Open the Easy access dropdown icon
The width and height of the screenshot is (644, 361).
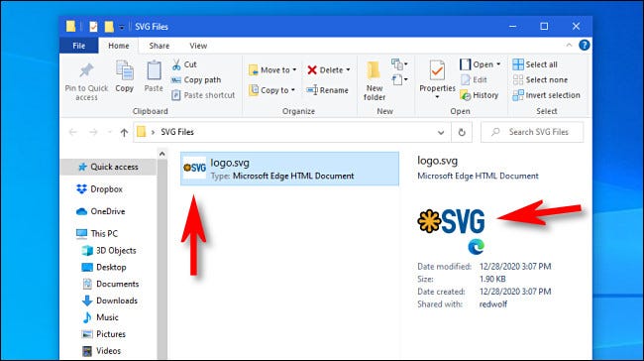point(399,79)
